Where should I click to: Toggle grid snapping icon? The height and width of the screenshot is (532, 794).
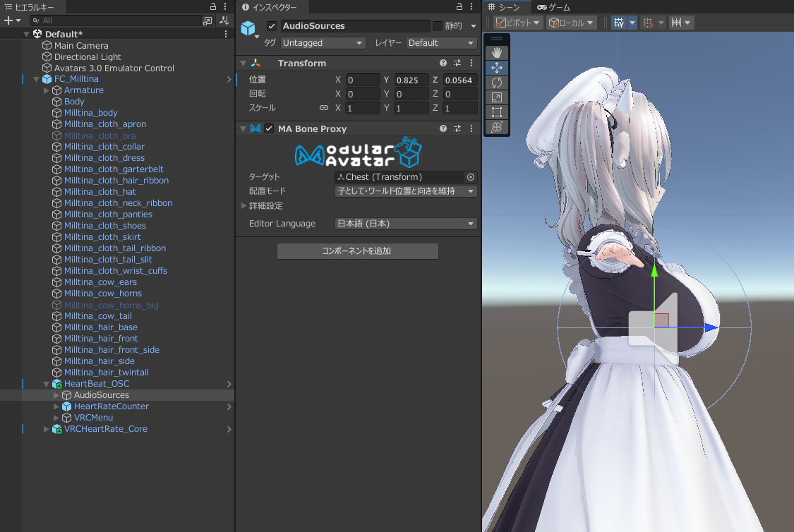[x=648, y=23]
